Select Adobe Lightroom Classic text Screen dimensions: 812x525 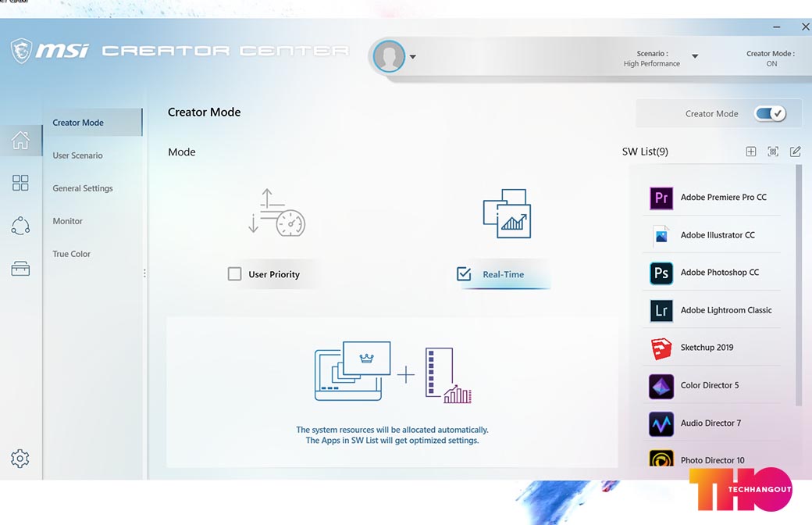(726, 310)
